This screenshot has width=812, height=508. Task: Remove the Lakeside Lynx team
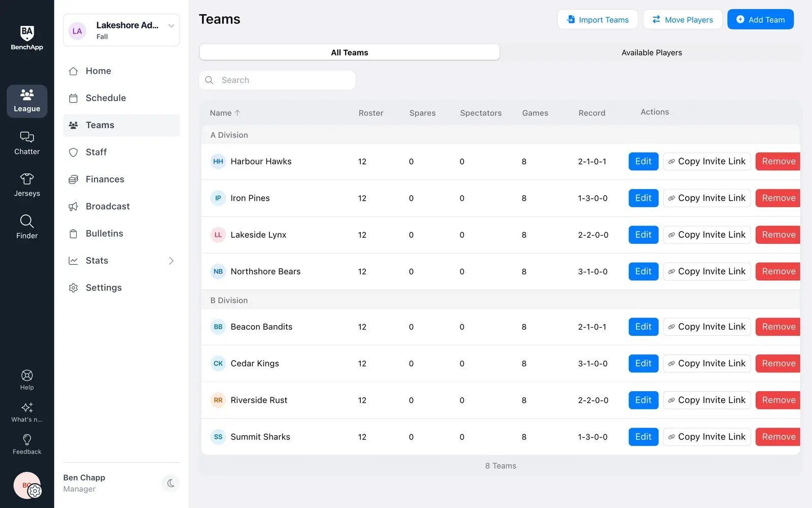click(x=778, y=235)
